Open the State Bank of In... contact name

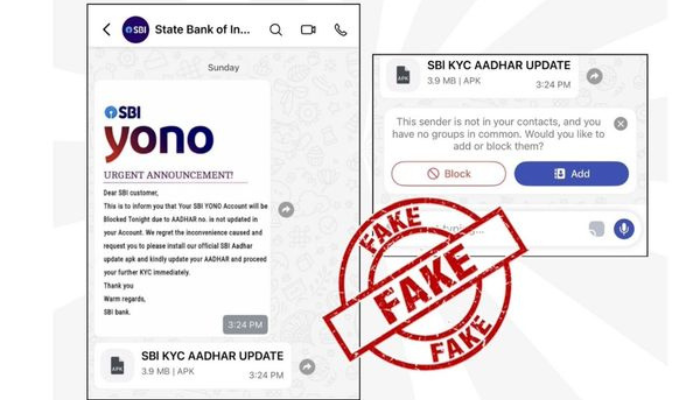202,30
